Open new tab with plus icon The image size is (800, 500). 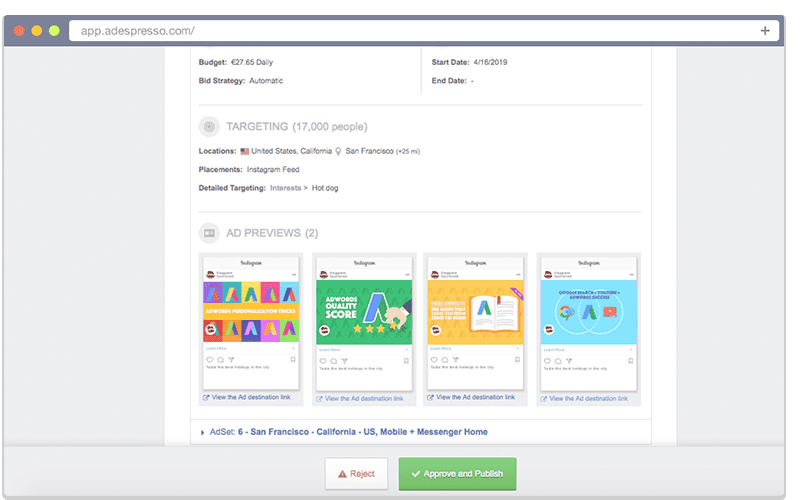[765, 30]
